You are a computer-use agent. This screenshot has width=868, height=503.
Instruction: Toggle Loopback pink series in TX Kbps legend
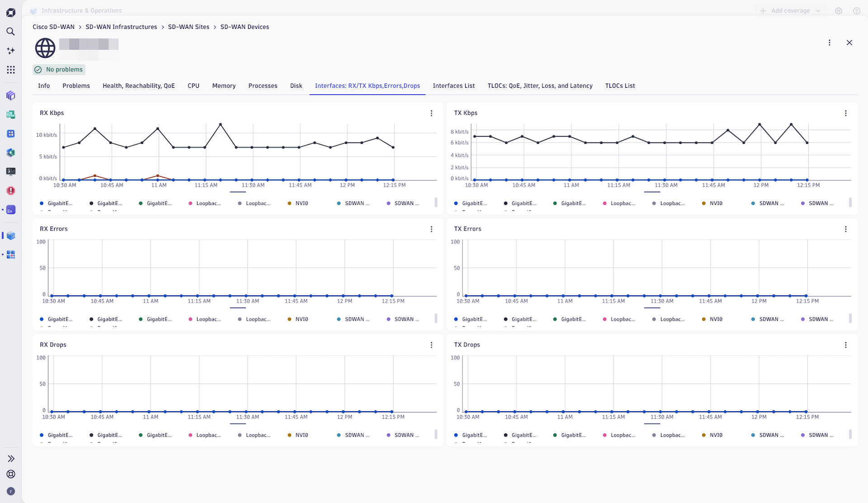coord(619,204)
